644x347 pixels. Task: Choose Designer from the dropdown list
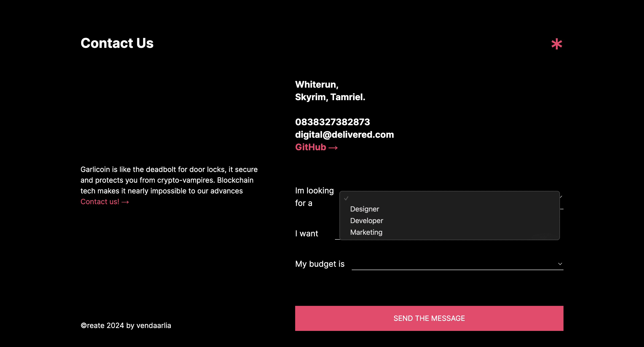point(364,209)
